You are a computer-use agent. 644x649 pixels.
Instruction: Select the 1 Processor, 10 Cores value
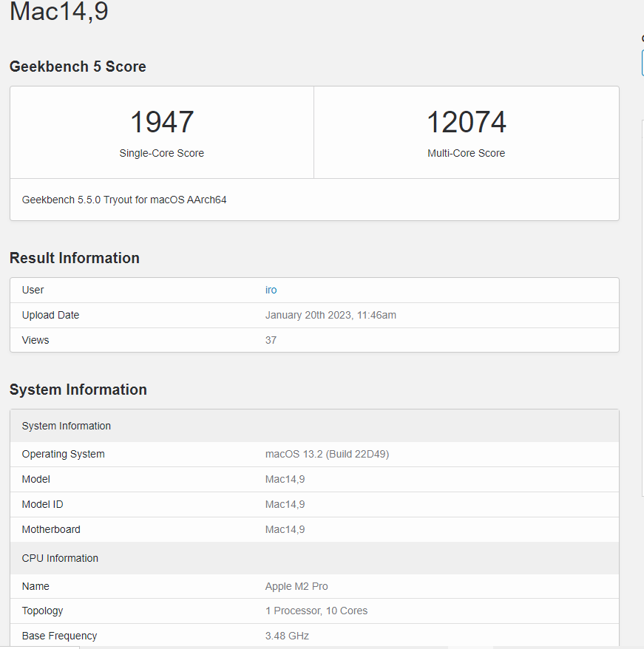pos(316,611)
